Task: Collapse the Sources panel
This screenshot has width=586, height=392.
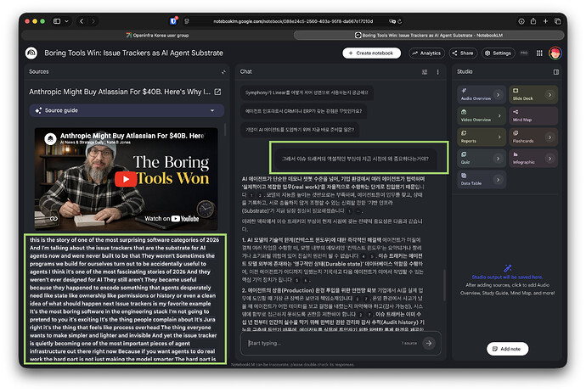Action: tap(223, 71)
